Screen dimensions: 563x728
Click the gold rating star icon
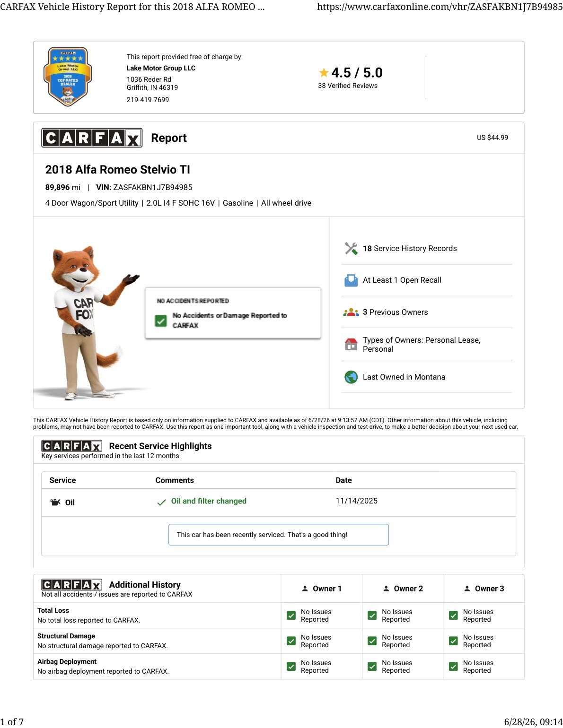click(324, 73)
